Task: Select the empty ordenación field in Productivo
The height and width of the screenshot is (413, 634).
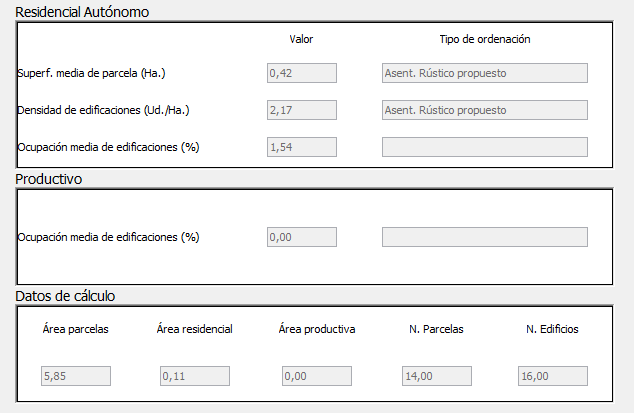Action: pyautogui.click(x=485, y=237)
